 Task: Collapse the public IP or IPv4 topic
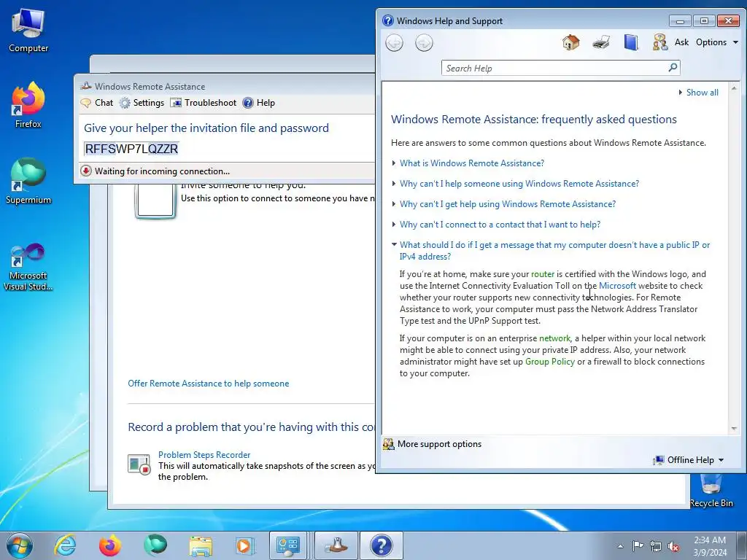click(554, 251)
